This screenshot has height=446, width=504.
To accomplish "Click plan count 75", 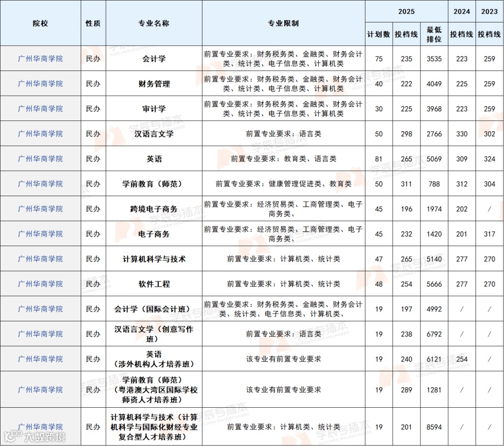I will point(378,58).
